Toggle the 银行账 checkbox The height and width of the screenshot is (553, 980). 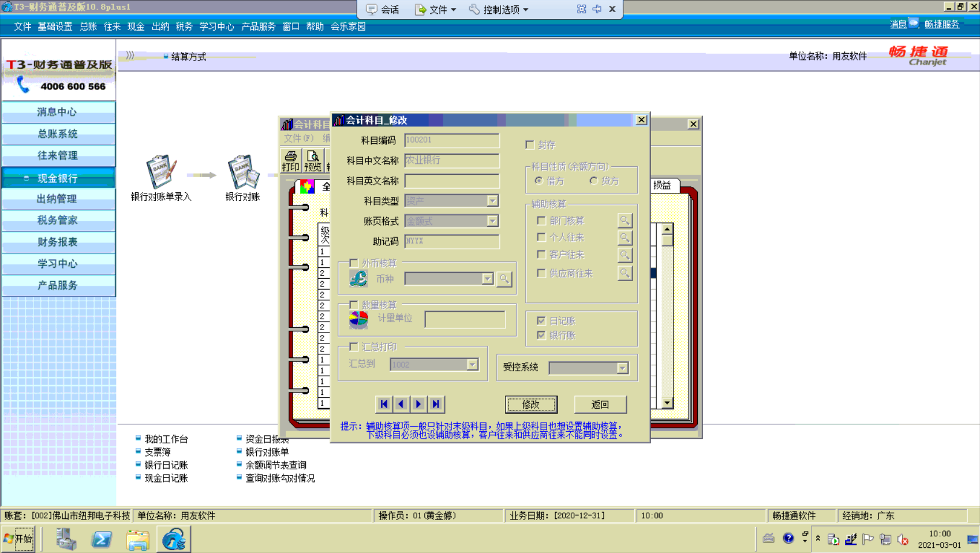click(541, 335)
